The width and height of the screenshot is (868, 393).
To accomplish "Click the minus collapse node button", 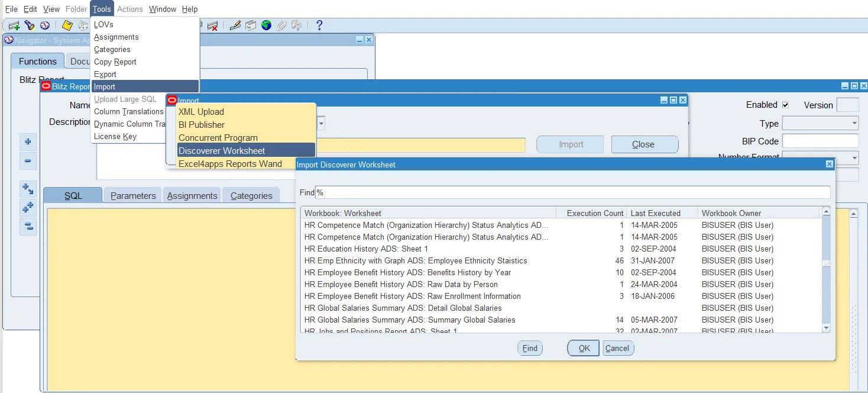I will pos(28,161).
